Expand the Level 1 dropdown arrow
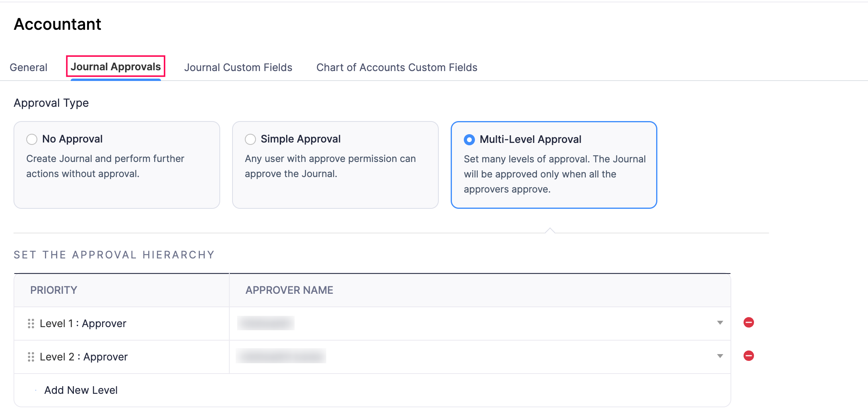868x420 pixels. point(719,323)
